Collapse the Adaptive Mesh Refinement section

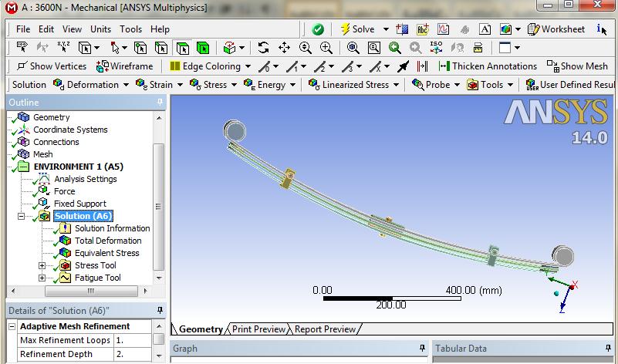pos(12,326)
